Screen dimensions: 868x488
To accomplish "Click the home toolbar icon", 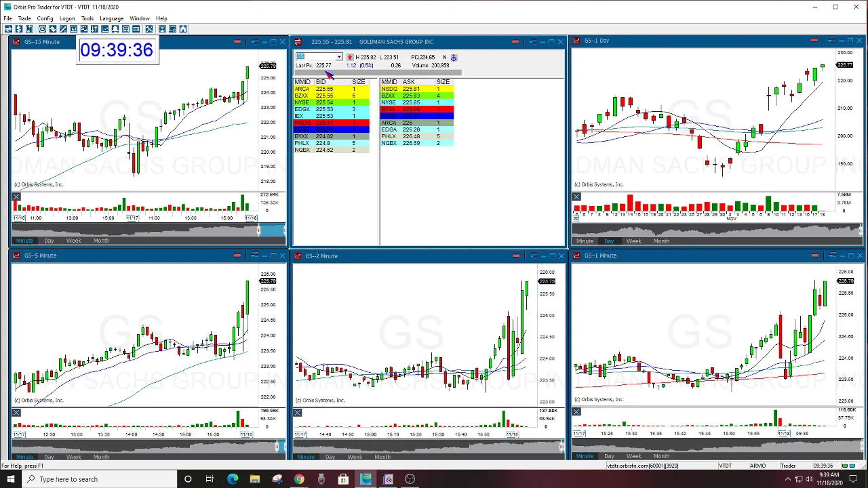I will [183, 29].
